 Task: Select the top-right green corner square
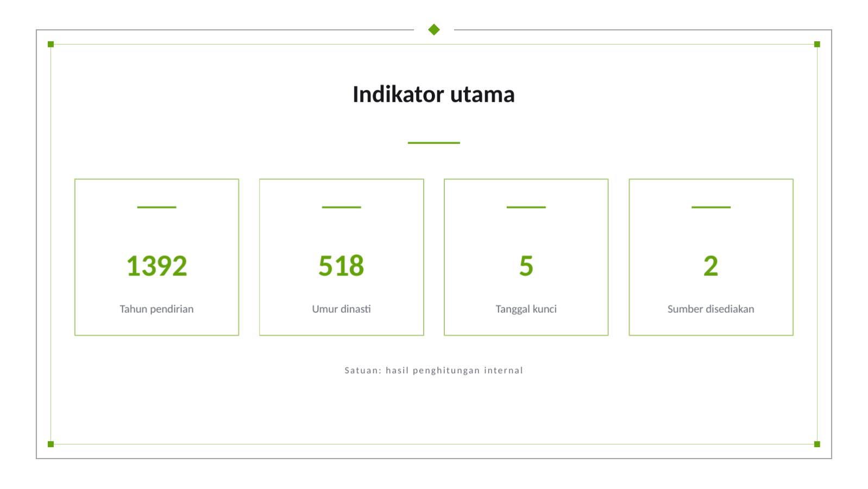(817, 44)
